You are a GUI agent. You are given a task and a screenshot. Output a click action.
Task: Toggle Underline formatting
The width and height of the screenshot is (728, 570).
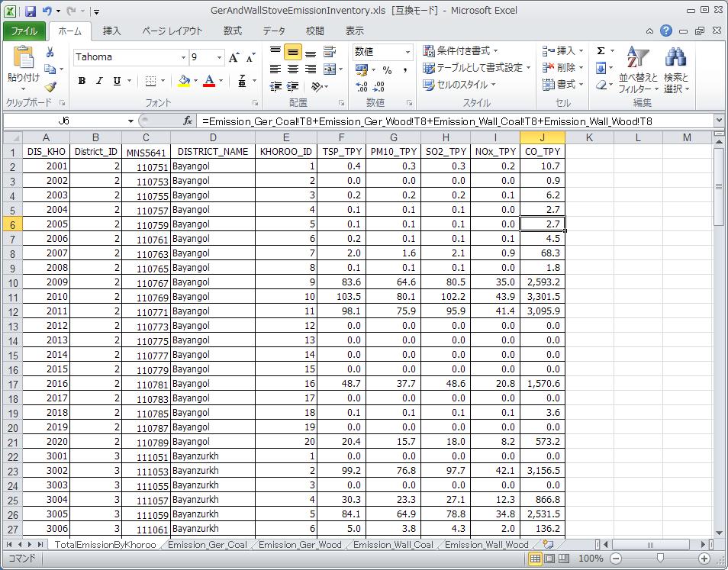[x=117, y=81]
